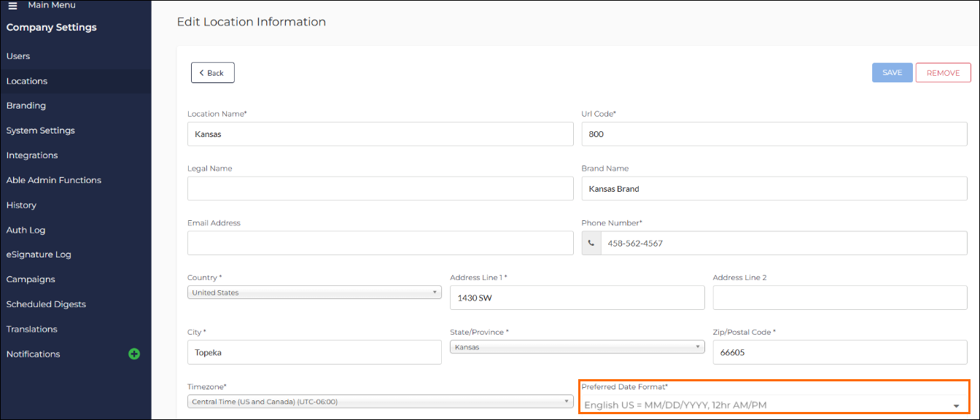Click the green plus icon beside Notifications

(134, 354)
